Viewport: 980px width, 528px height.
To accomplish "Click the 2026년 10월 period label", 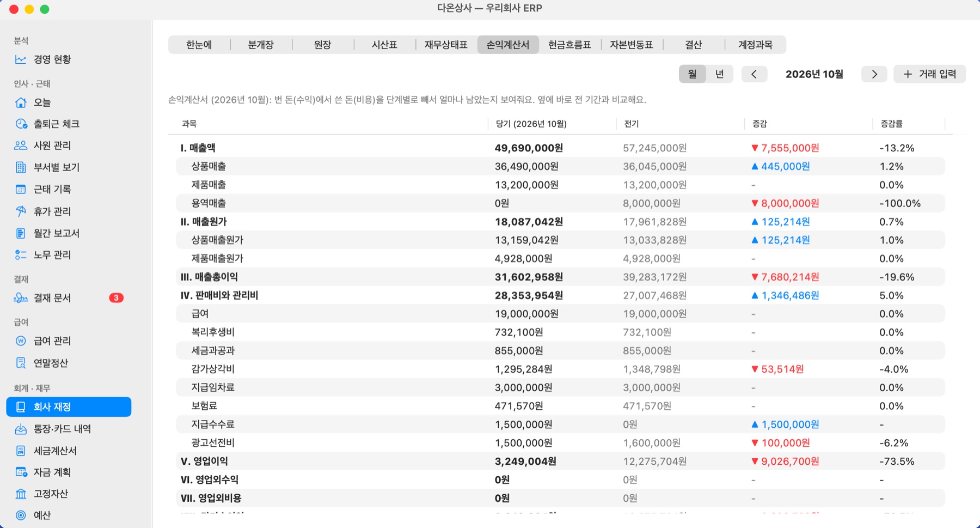I will coord(814,74).
